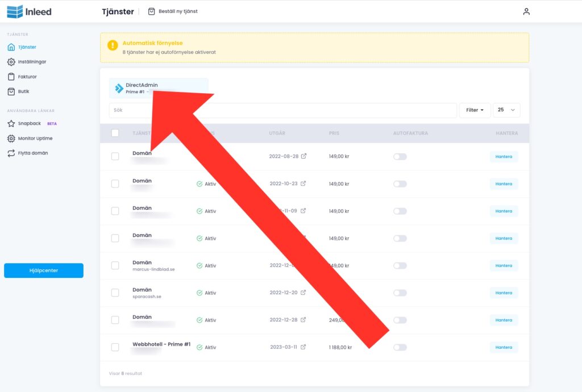This screenshot has width=582, height=392.
Task: Click into the Sök search field
Action: 283,110
